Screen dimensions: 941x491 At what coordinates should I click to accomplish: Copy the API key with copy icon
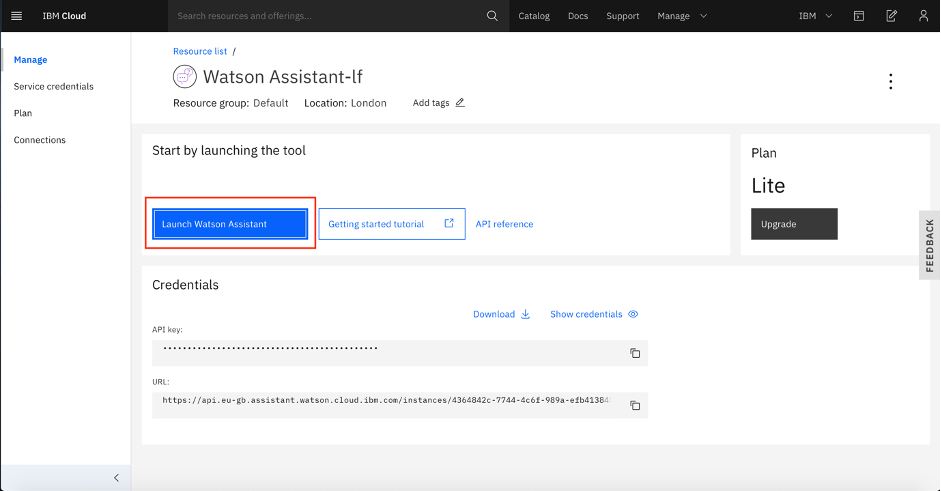point(635,353)
